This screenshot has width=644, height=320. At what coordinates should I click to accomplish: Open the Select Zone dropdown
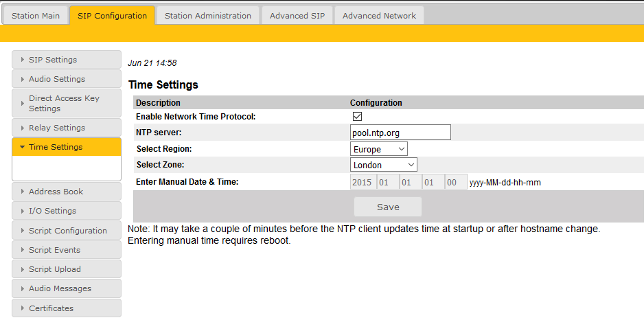tap(383, 165)
